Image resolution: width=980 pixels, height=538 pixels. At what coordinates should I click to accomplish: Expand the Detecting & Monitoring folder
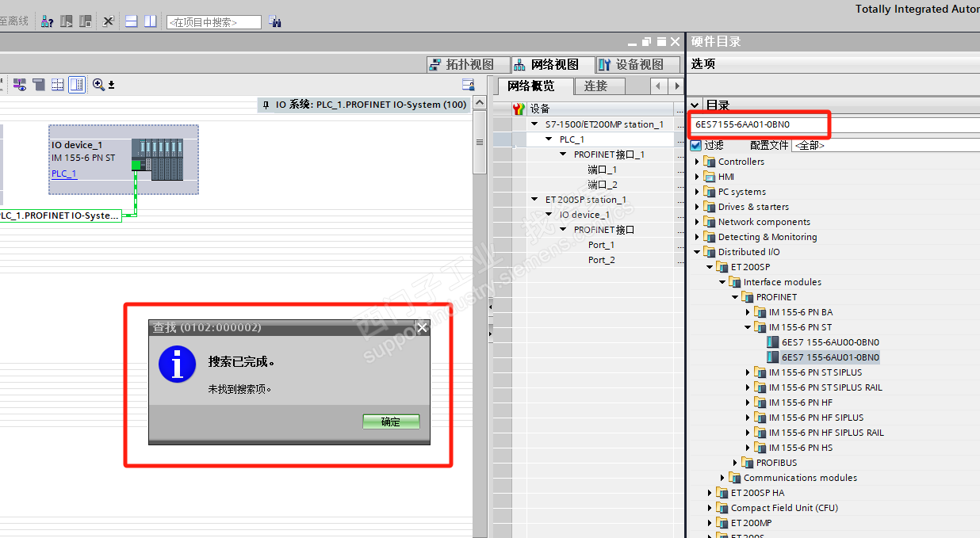point(698,237)
